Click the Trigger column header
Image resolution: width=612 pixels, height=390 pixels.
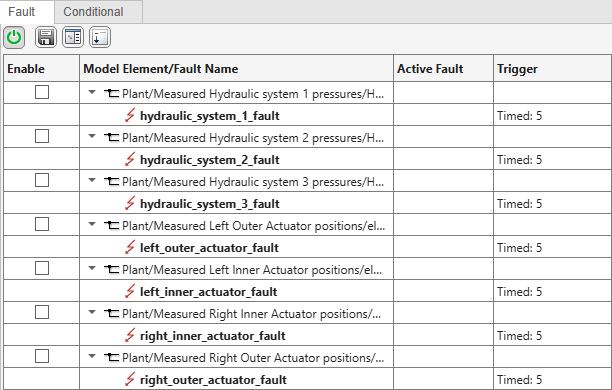click(552, 69)
